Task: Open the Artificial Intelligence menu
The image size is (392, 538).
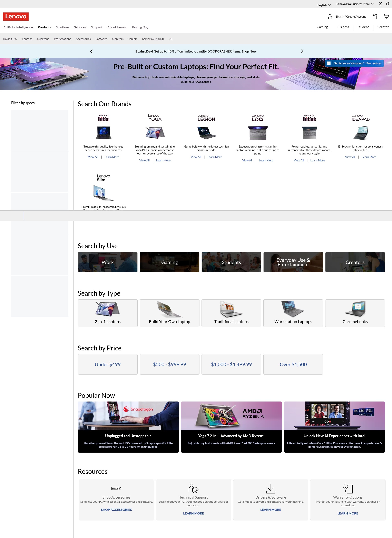Action: click(x=18, y=27)
